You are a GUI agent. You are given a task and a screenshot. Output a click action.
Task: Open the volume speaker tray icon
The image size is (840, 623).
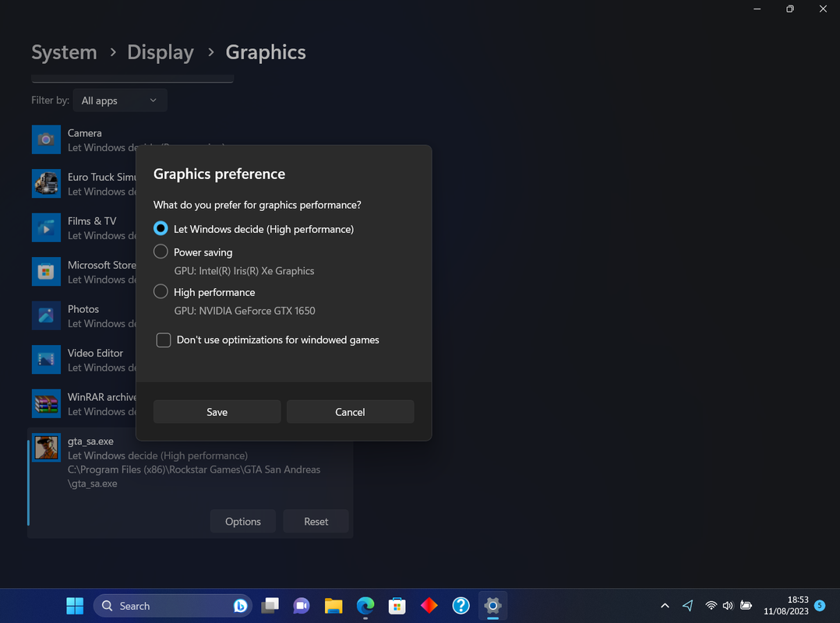tap(728, 606)
